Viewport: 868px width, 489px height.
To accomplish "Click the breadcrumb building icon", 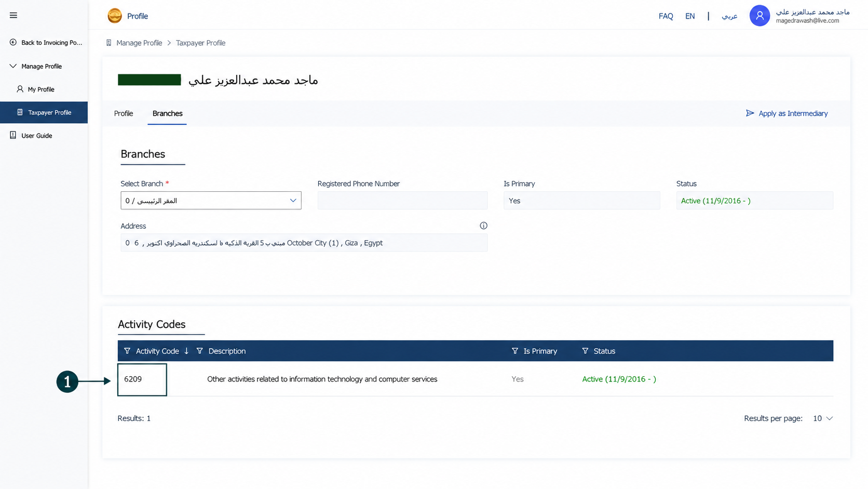I will (x=108, y=43).
